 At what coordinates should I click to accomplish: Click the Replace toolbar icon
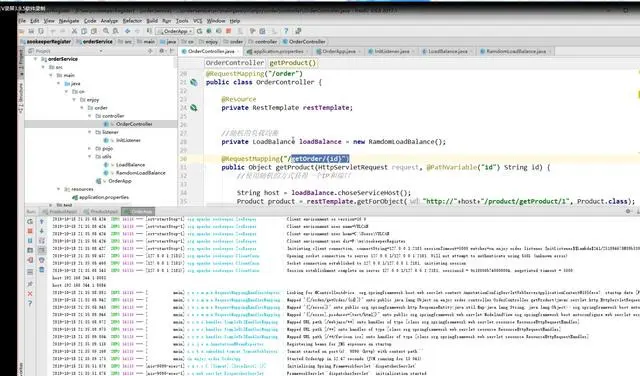[116, 31]
